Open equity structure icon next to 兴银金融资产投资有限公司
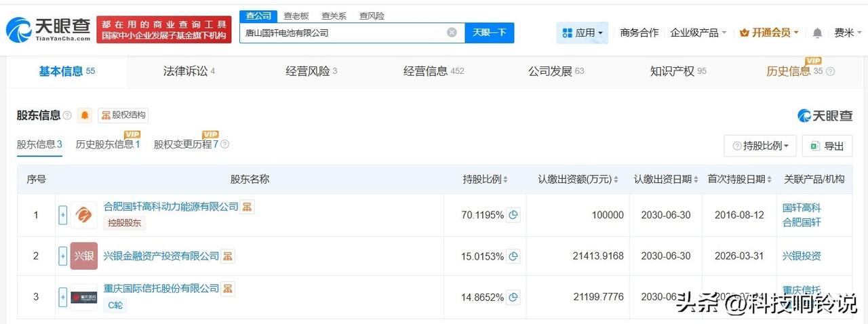 229,256
